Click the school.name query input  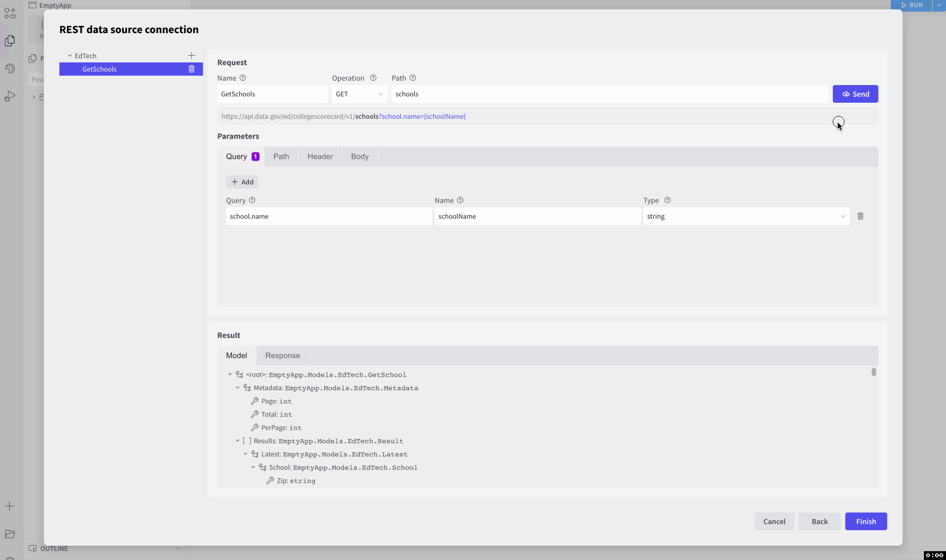coord(329,216)
